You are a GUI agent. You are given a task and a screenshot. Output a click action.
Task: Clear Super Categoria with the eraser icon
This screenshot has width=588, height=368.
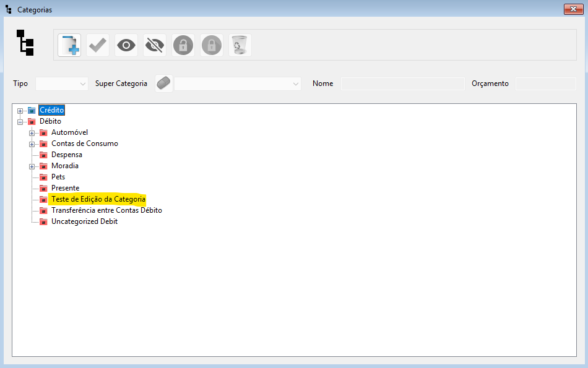click(164, 83)
